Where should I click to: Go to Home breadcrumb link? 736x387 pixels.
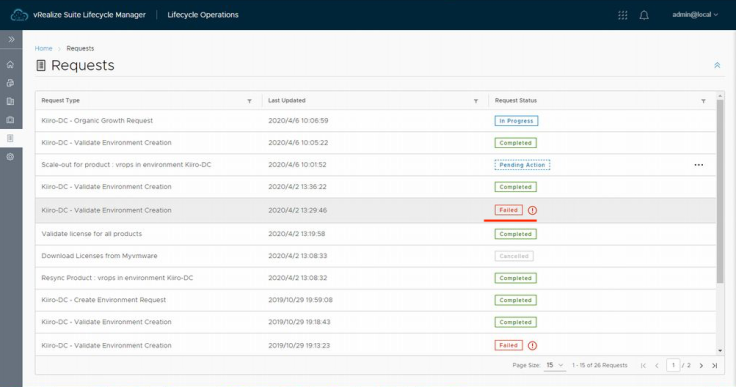pos(43,48)
